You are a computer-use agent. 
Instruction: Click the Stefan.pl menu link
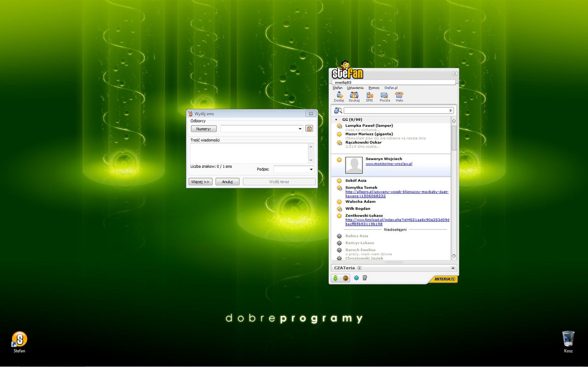391,88
